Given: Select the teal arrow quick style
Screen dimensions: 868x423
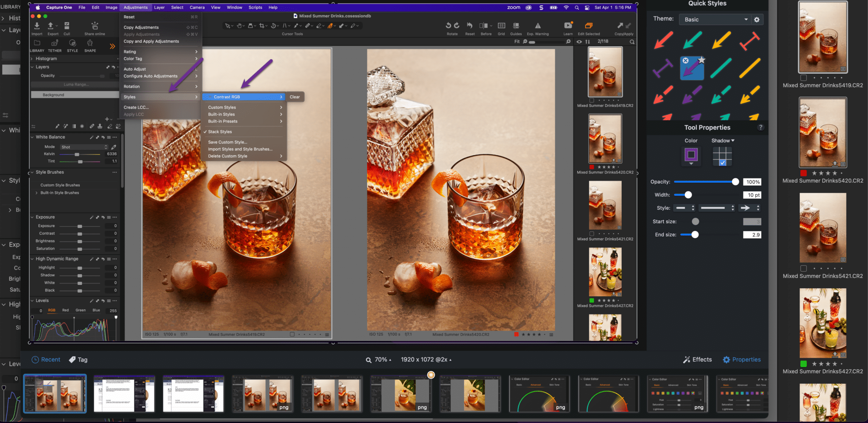Looking at the screenshot, I should tap(692, 40).
